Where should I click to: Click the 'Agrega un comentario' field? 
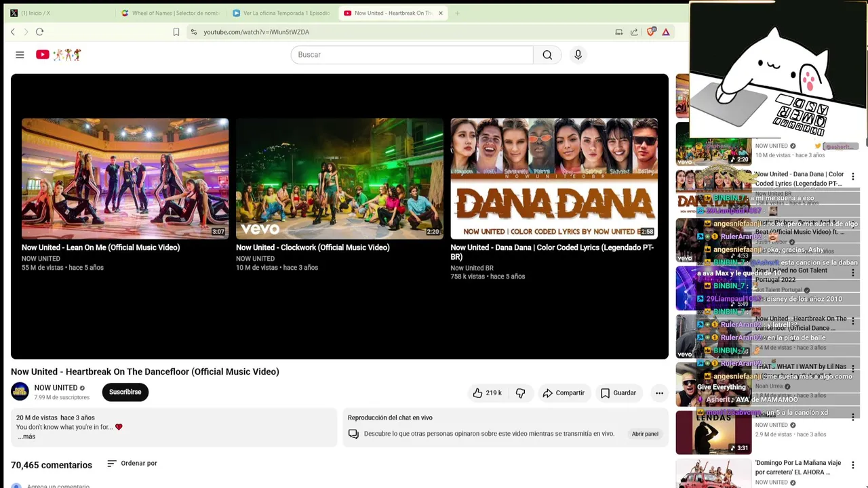coord(58,486)
